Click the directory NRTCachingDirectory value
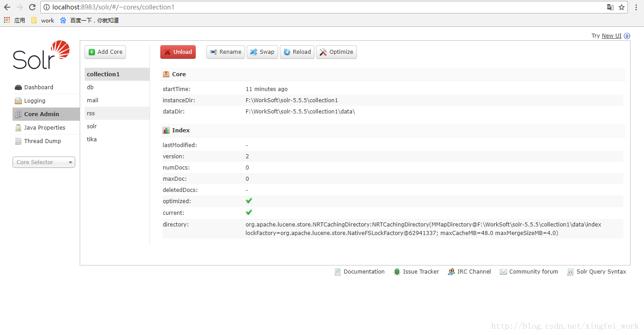This screenshot has height=335, width=644. 423,229
